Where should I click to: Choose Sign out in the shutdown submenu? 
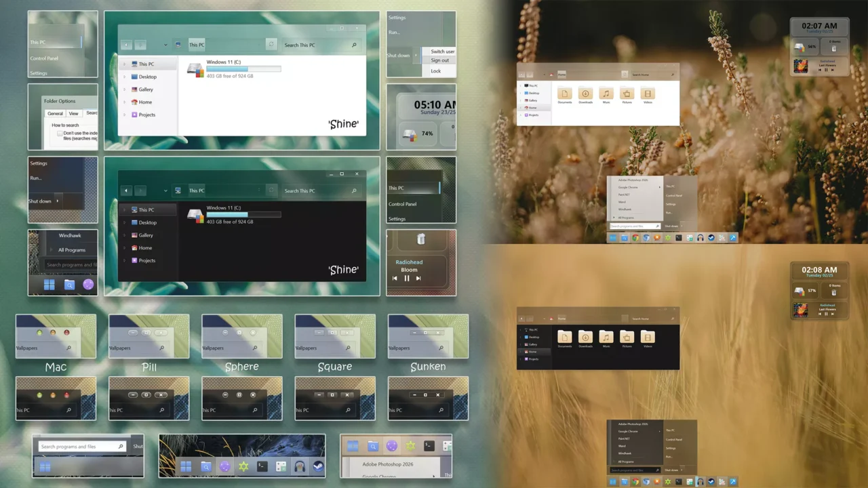(439, 60)
